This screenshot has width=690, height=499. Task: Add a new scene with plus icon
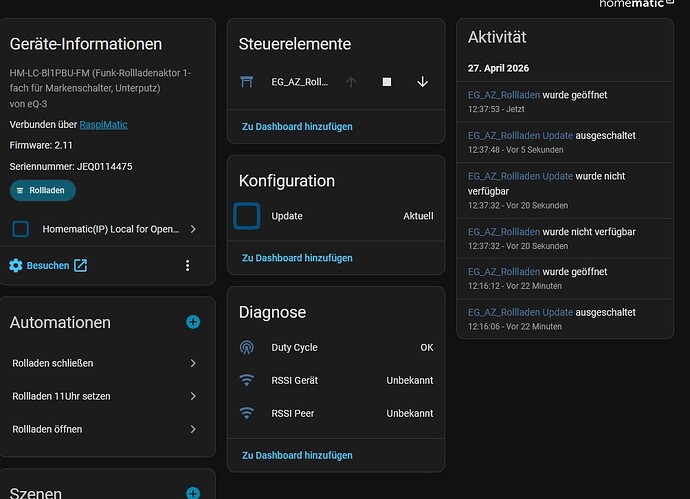point(193,493)
